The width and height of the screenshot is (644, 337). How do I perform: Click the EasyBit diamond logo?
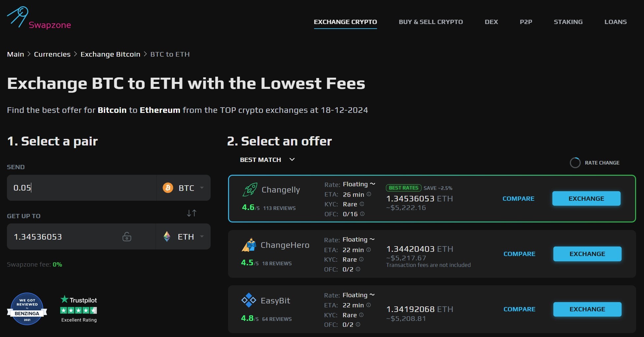pos(249,300)
